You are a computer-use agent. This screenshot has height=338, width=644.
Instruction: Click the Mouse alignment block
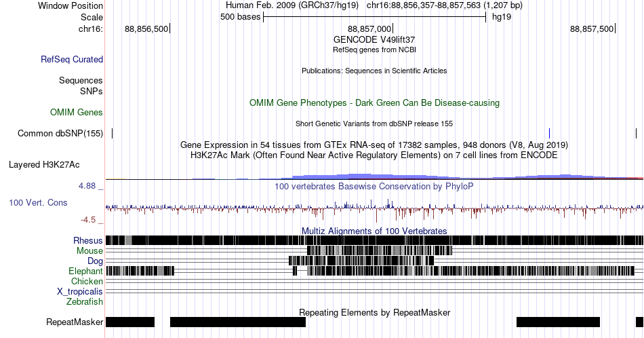pyautogui.click(x=380, y=250)
